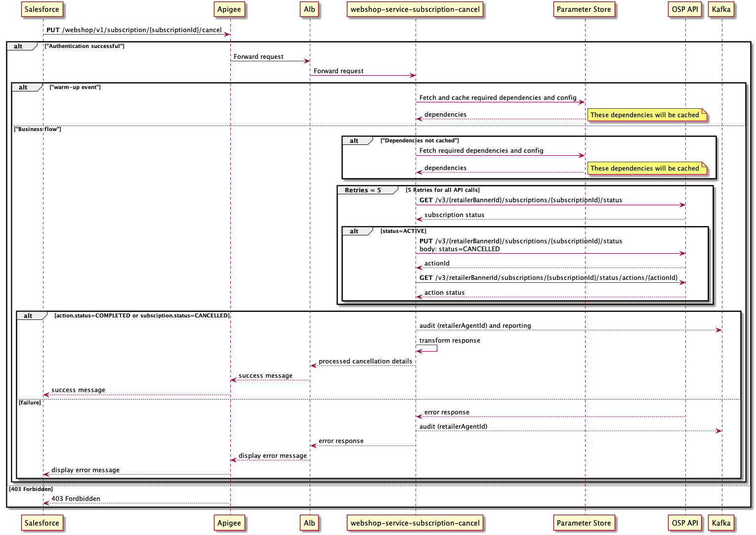Click "processed cancellation details" message text
756x535 pixels.
pos(365,361)
